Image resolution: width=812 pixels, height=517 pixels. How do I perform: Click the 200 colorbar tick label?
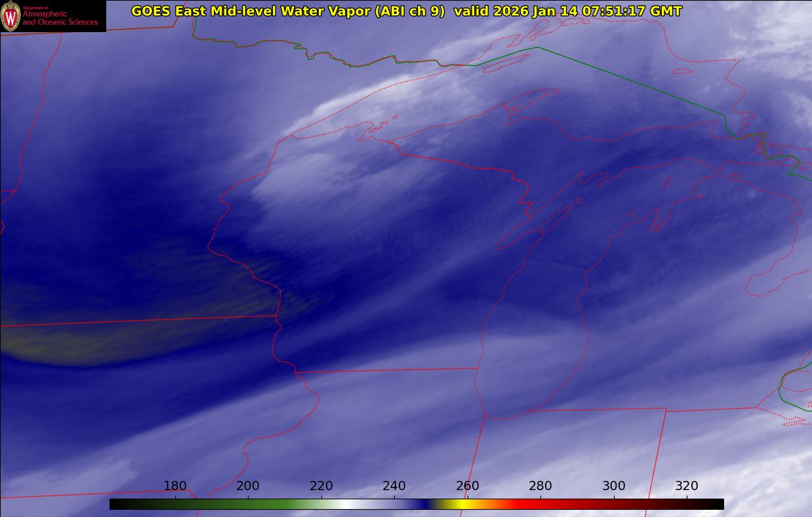tap(248, 486)
